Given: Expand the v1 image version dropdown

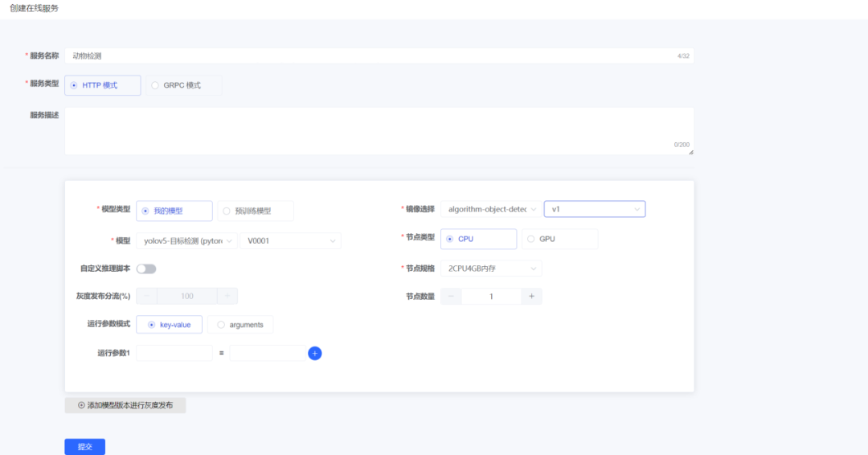Looking at the screenshot, I should point(595,210).
